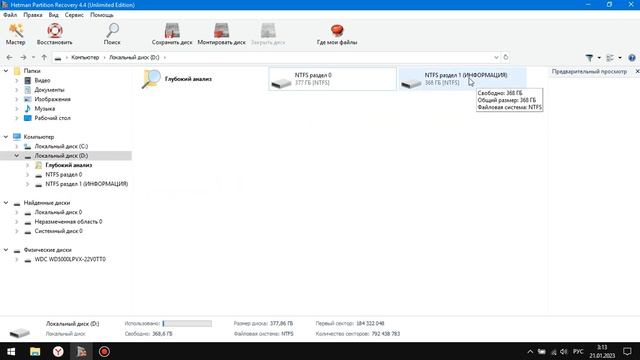Image resolution: width=640 pixels, height=360 pixels.
Task: Click the disk usage progress bar
Action: (187, 323)
